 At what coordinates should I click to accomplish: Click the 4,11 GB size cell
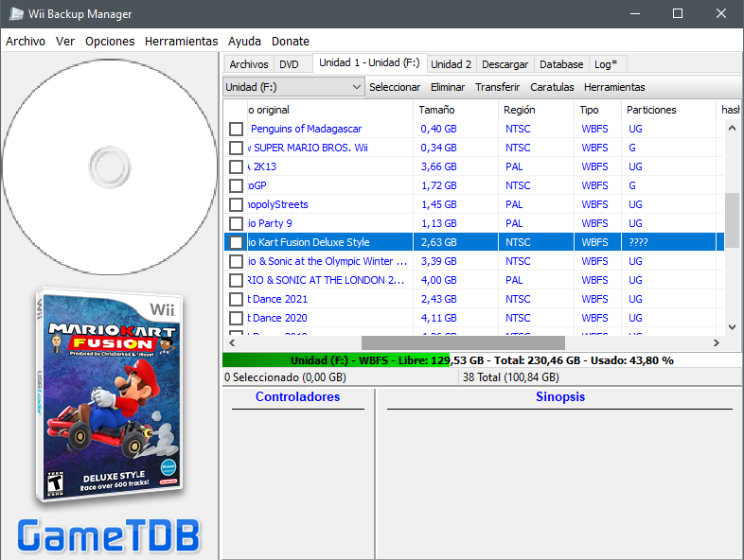tap(438, 318)
